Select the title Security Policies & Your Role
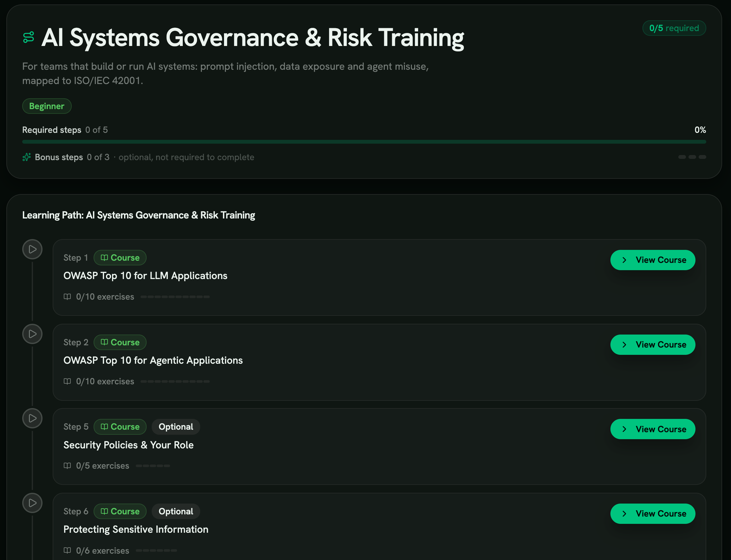 pyautogui.click(x=128, y=445)
